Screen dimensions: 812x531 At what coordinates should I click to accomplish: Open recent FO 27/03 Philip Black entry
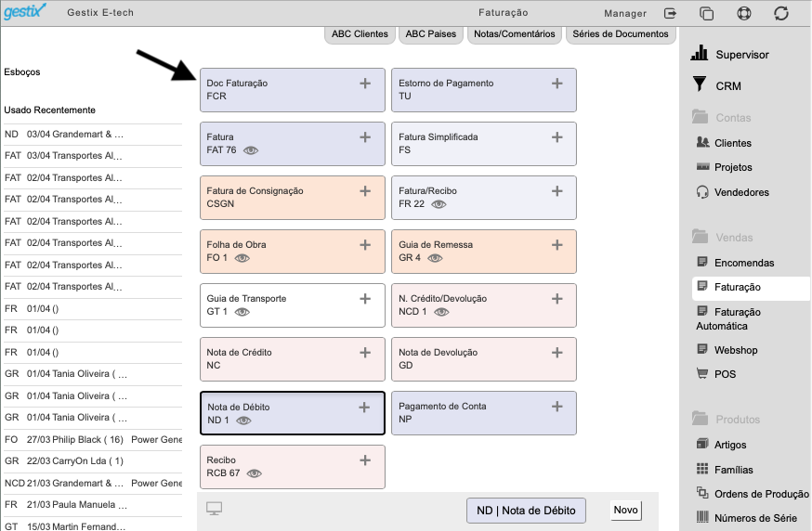tap(93, 439)
